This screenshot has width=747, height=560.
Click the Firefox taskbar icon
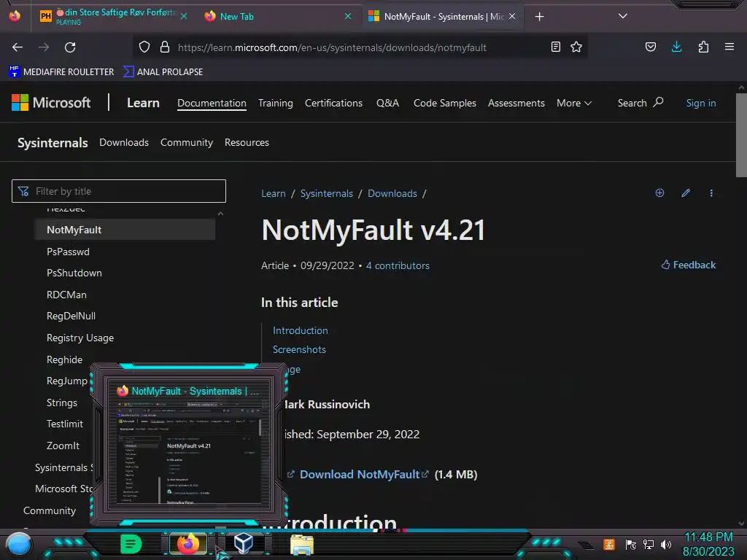[188, 544]
